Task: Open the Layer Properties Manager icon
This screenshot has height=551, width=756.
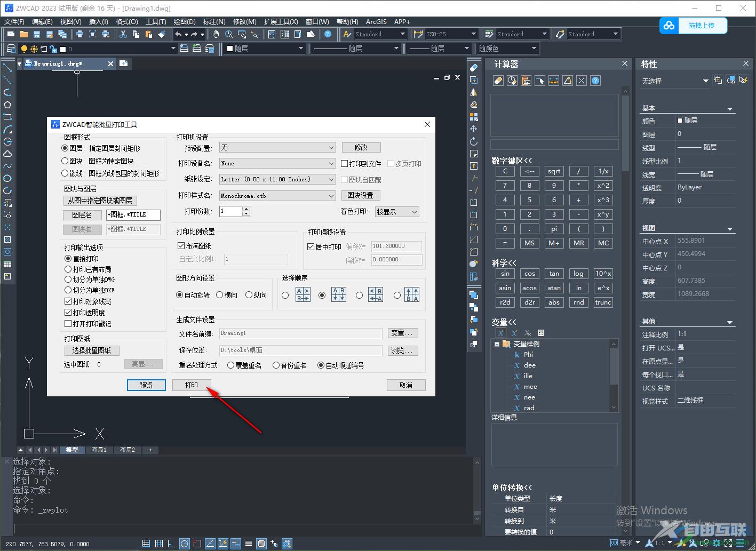Action: 11,49
